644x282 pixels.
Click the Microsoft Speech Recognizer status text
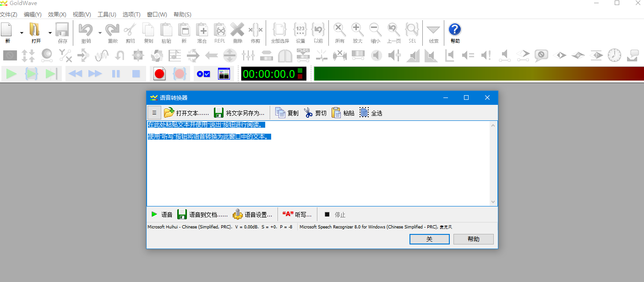(x=376, y=227)
